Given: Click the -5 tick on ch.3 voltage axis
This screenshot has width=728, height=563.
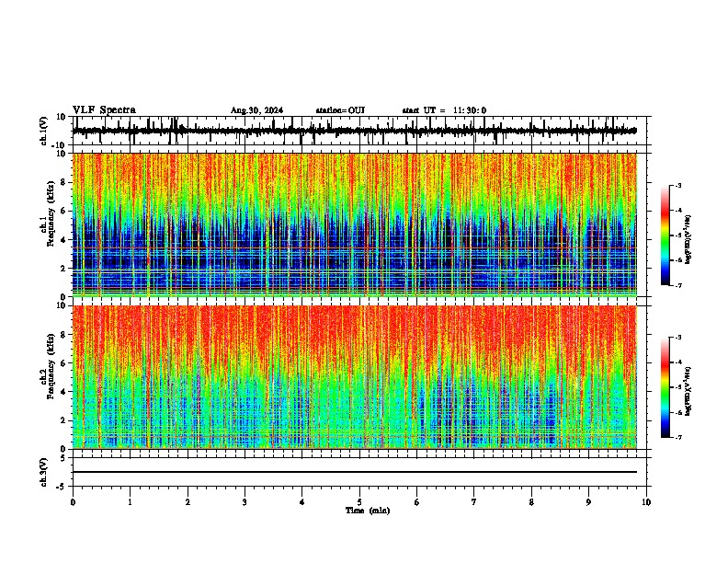Looking at the screenshot, I should [x=63, y=487].
